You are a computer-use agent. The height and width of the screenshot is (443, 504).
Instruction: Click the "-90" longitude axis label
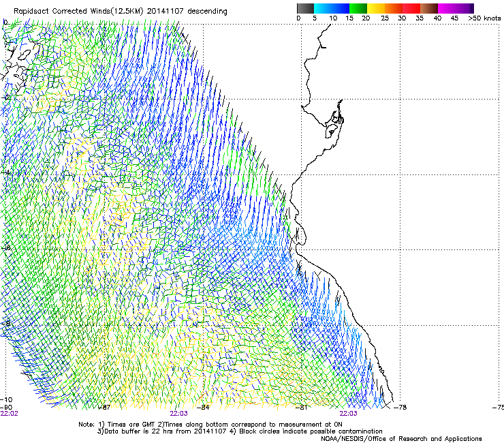6,408
